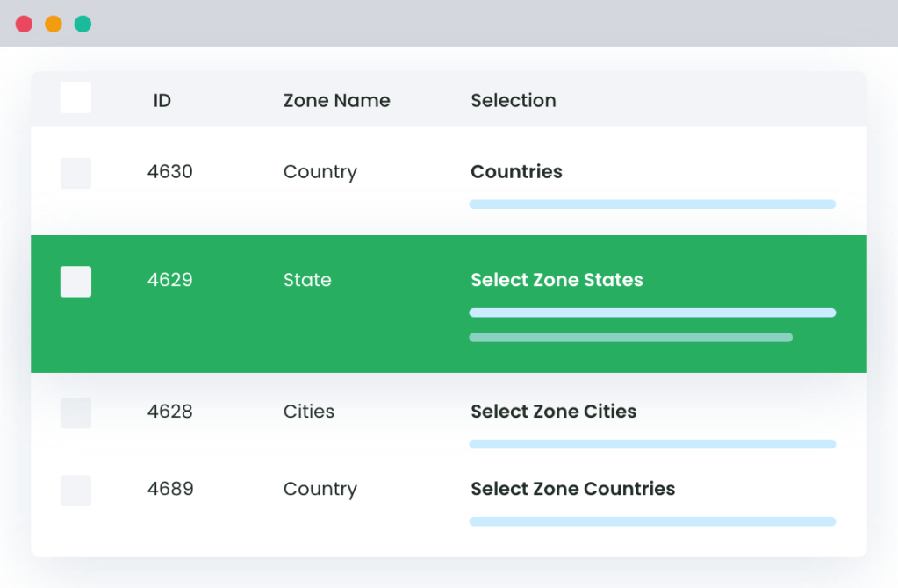Sort by the ID column header
The width and height of the screenshot is (898, 588).
point(162,101)
